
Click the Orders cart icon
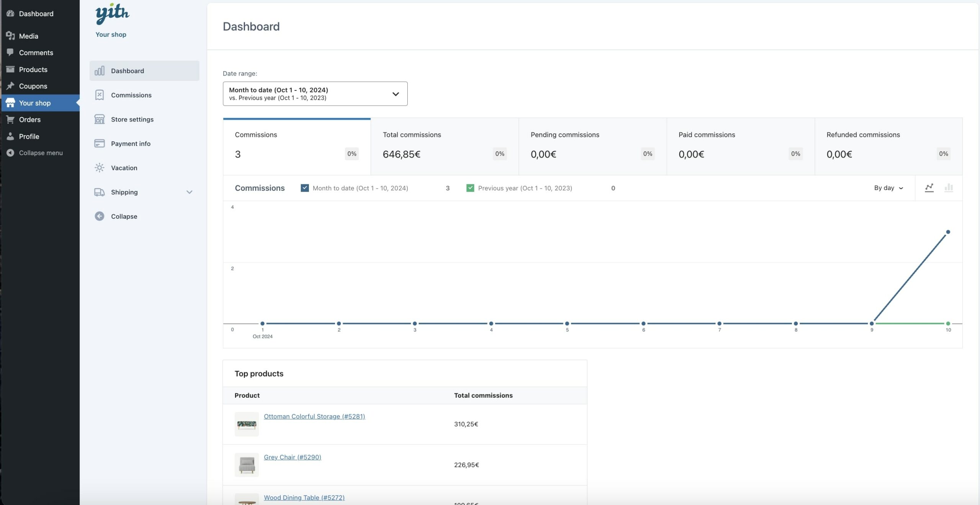coord(10,119)
